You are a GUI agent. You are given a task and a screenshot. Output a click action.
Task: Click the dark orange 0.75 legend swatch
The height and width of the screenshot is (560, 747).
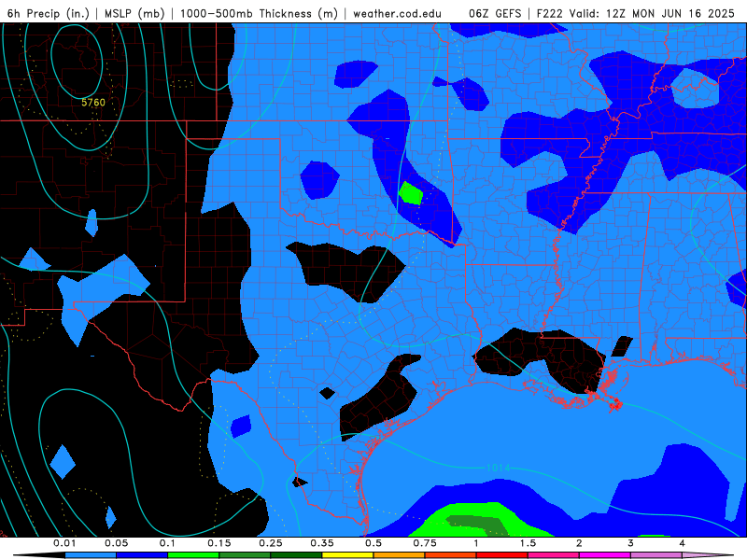(451, 555)
